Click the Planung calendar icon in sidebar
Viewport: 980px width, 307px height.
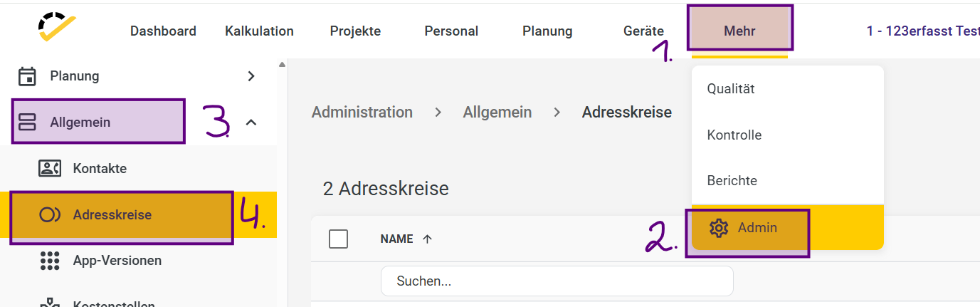tap(27, 76)
